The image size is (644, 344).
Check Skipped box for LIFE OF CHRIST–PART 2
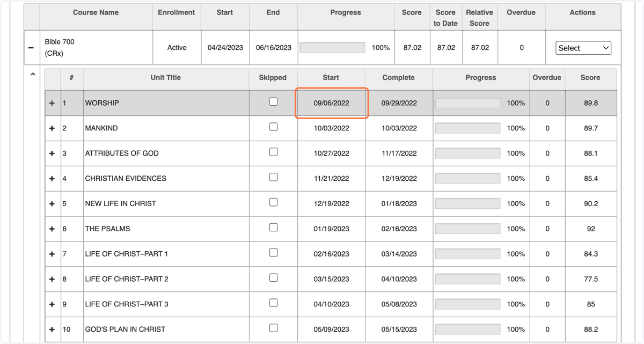coord(273,277)
